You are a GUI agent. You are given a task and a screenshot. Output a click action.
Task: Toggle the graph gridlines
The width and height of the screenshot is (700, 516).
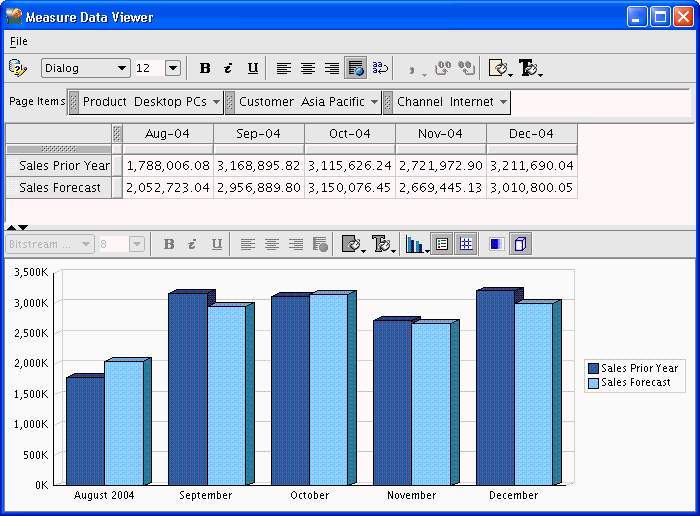[466, 244]
